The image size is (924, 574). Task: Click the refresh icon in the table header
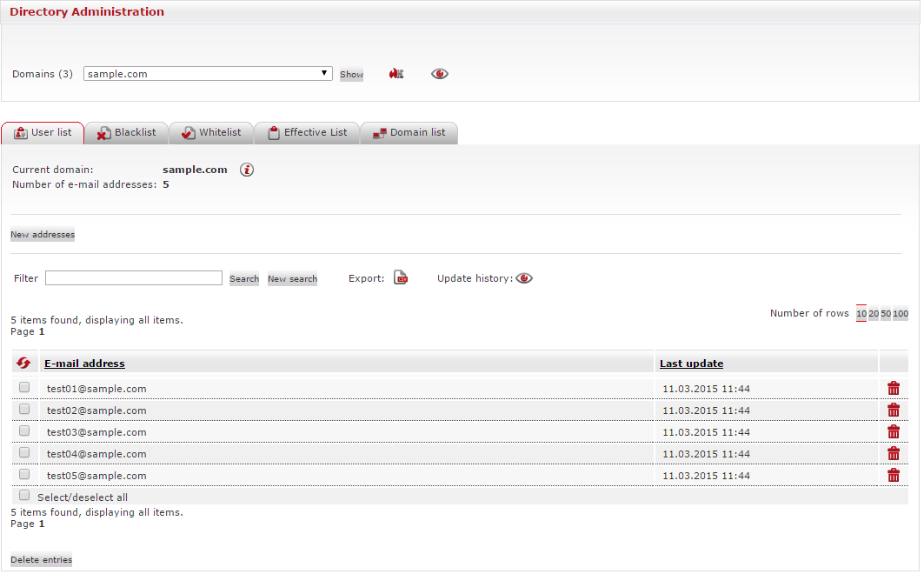pos(23,364)
